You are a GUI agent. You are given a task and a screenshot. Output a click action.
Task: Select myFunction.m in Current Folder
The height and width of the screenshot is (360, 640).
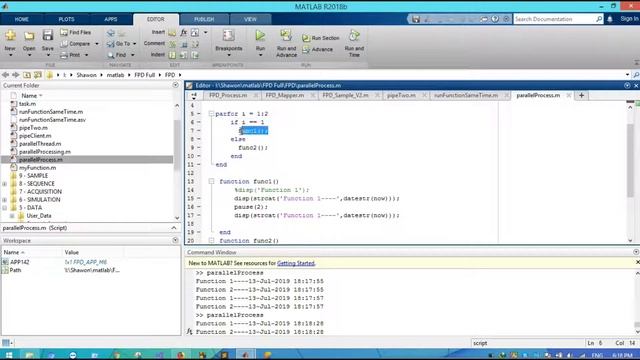pyautogui.click(x=38, y=168)
